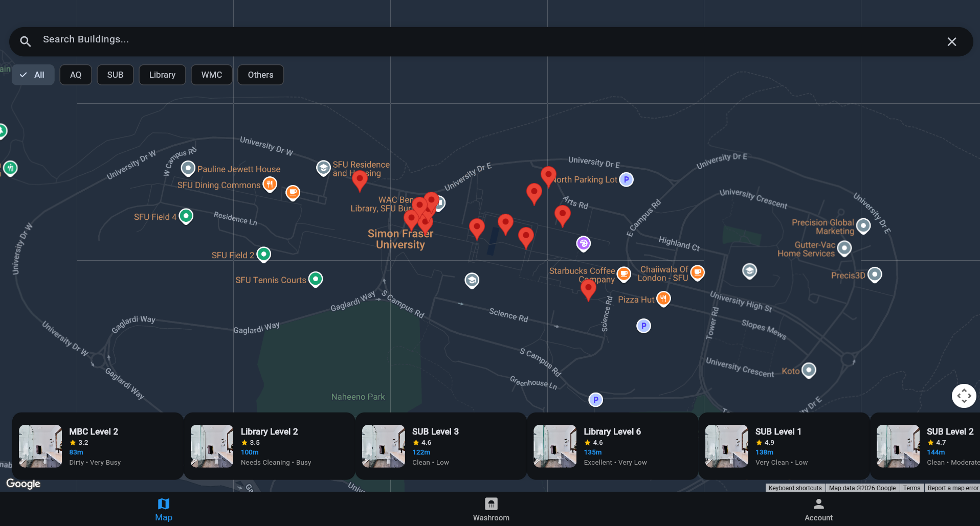Viewport: 980px width, 526px height.
Task: Click the Google logo
Action: coord(23,484)
